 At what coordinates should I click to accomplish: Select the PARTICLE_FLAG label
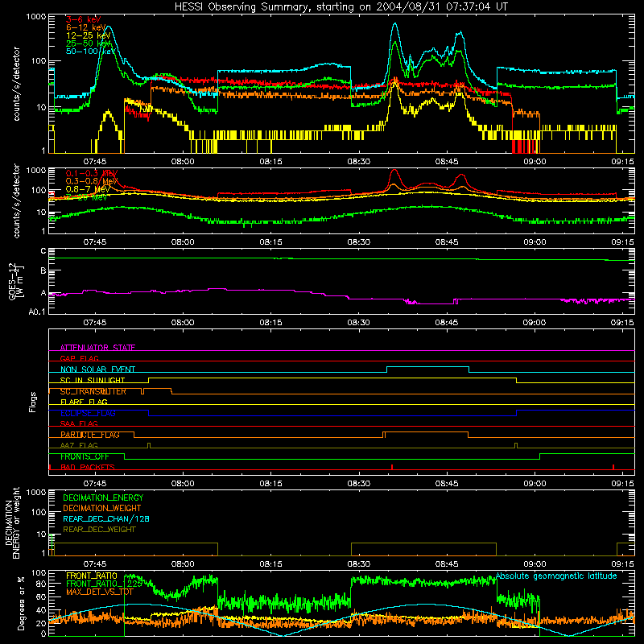[90, 435]
